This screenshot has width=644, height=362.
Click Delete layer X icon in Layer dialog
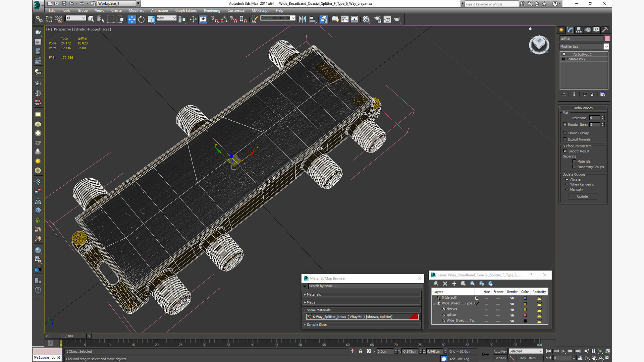(445, 284)
